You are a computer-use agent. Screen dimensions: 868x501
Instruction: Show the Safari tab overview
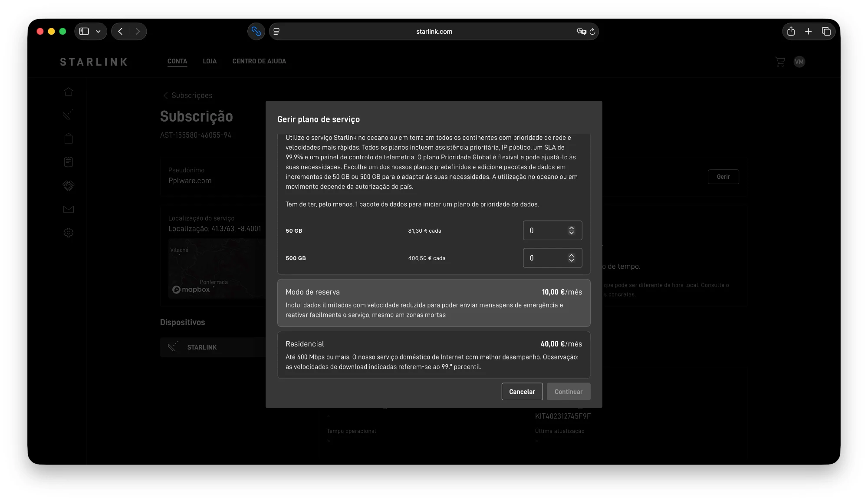pyautogui.click(x=826, y=31)
